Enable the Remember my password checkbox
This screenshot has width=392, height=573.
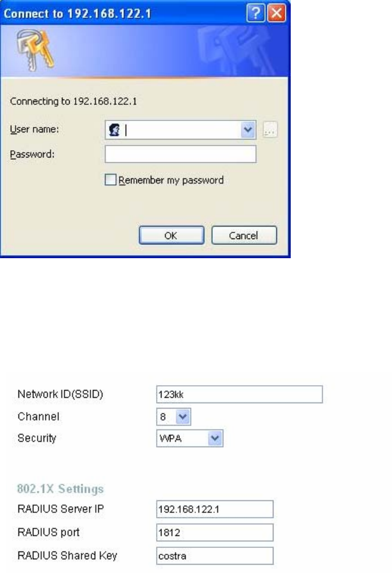(x=110, y=180)
